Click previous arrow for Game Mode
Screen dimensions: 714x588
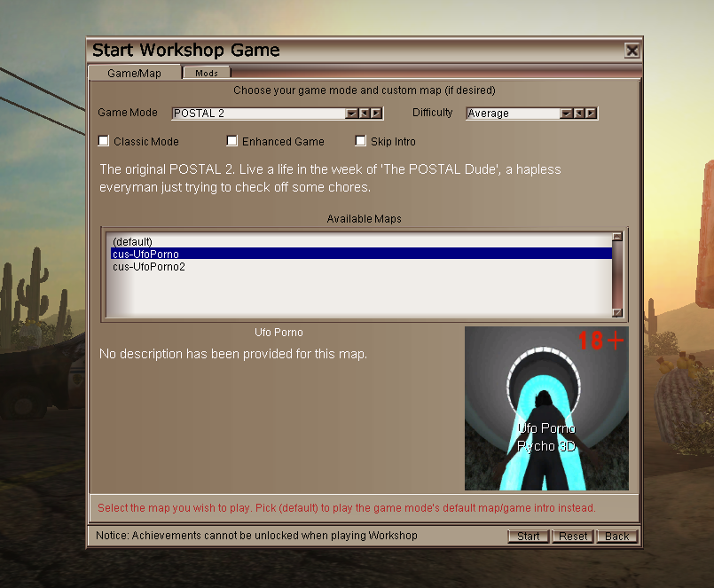point(364,113)
